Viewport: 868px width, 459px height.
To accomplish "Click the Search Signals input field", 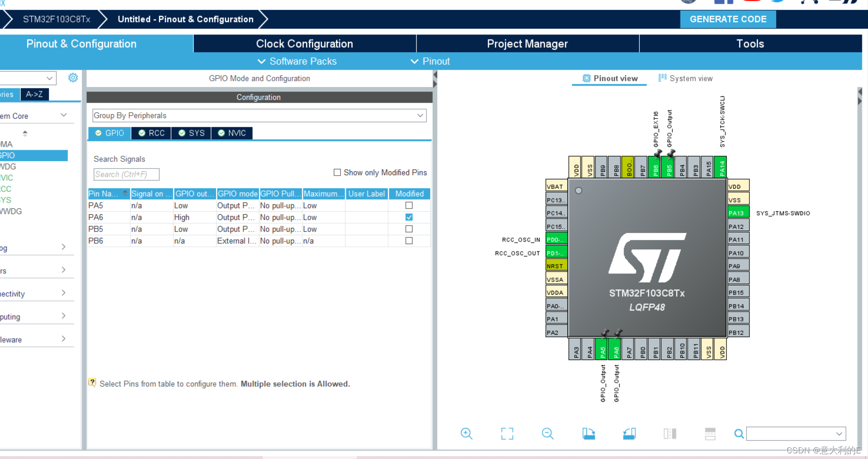I will (x=126, y=174).
